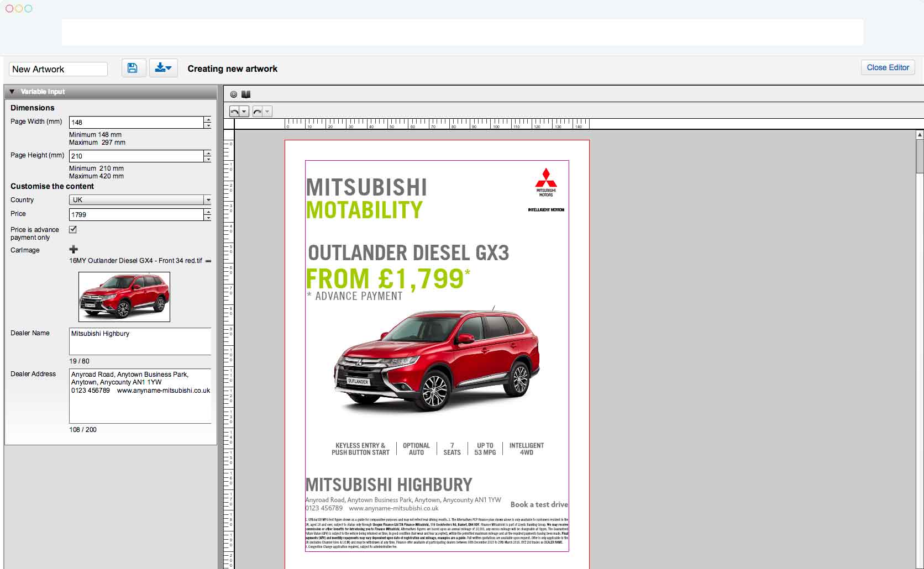Click the circular target icon above canvas
The width and height of the screenshot is (924, 569).
[x=234, y=94]
